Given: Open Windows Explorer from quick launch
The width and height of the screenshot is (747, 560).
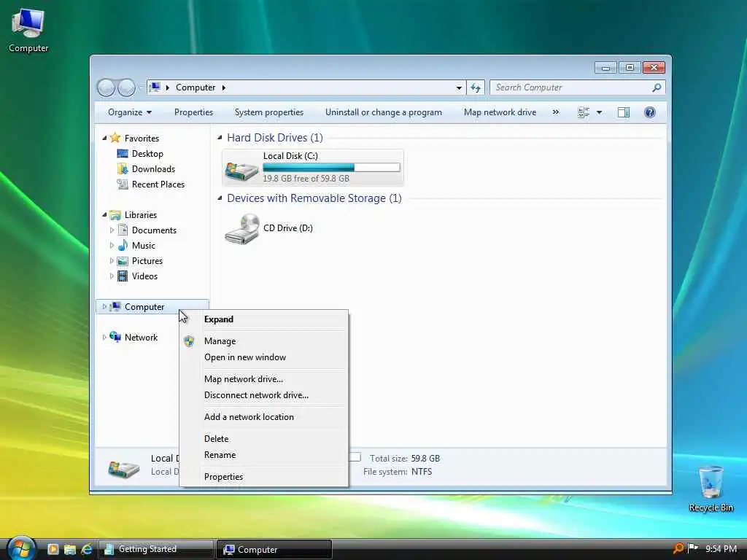Looking at the screenshot, I should 69,549.
